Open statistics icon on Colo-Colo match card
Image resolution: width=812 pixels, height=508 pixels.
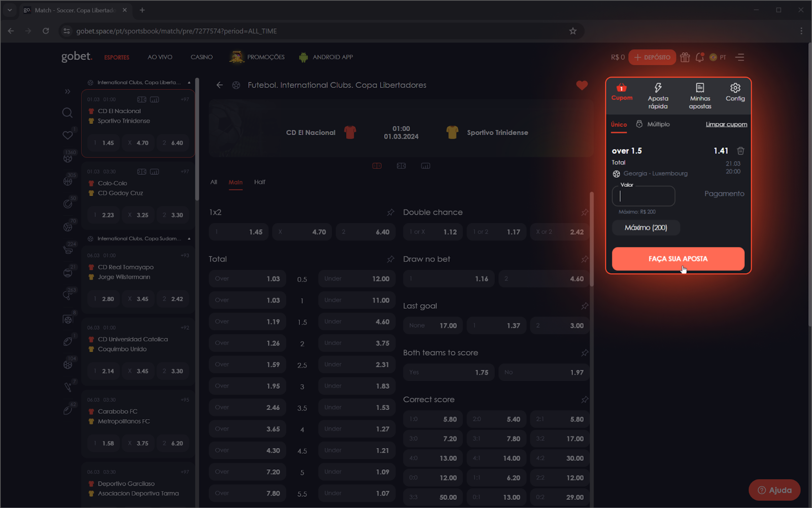154,172
